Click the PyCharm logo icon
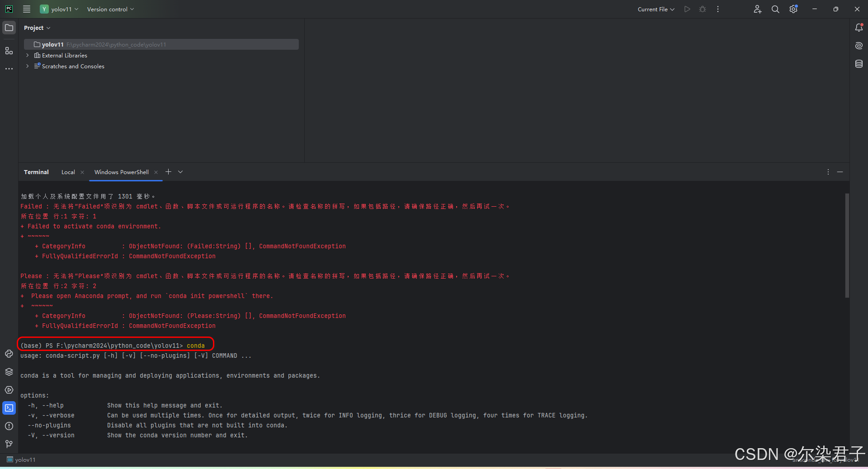 [x=9, y=9]
